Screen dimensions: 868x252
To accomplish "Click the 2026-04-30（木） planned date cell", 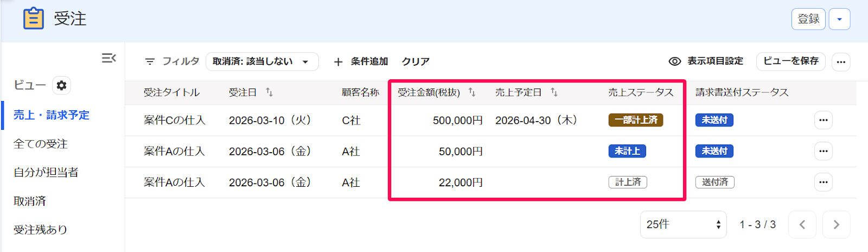I will coord(536,120).
